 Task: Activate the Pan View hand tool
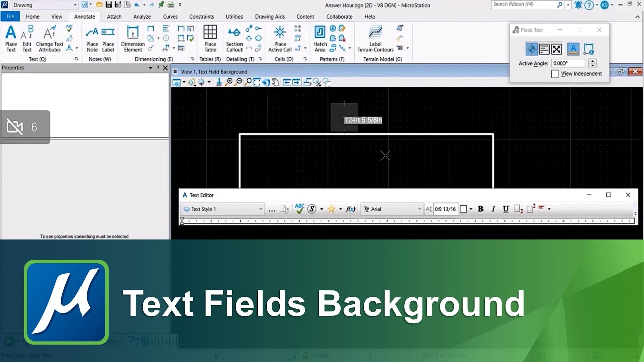click(275, 82)
